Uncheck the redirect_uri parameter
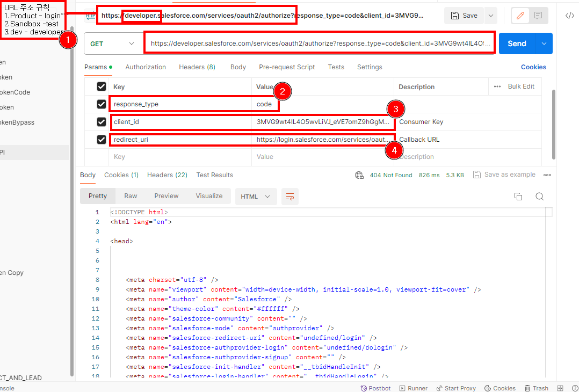 point(101,140)
